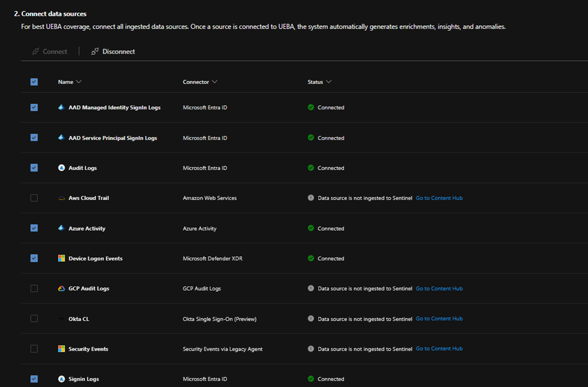Click the Disconnect toolbar button

pyautogui.click(x=113, y=51)
